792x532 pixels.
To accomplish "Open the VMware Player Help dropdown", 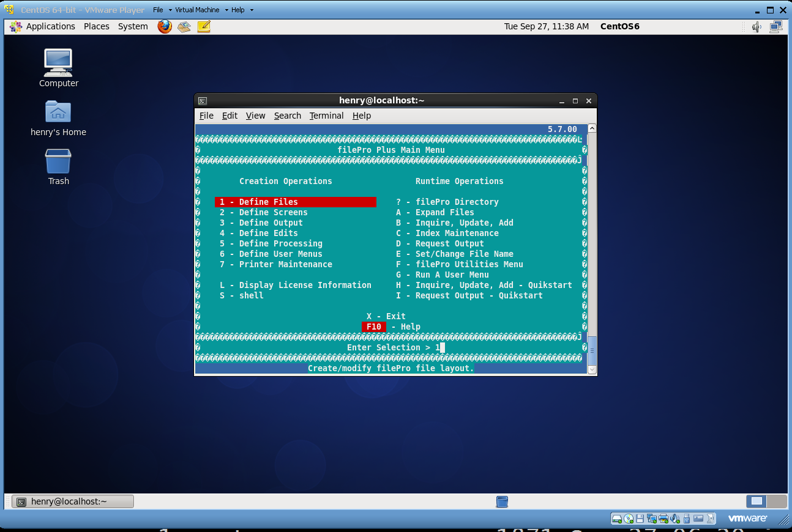I will (242, 10).
